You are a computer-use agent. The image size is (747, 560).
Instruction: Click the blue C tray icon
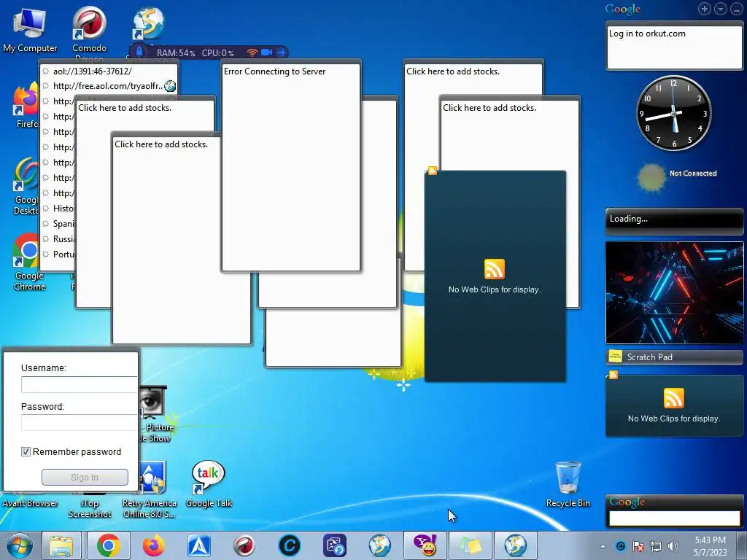click(621, 546)
